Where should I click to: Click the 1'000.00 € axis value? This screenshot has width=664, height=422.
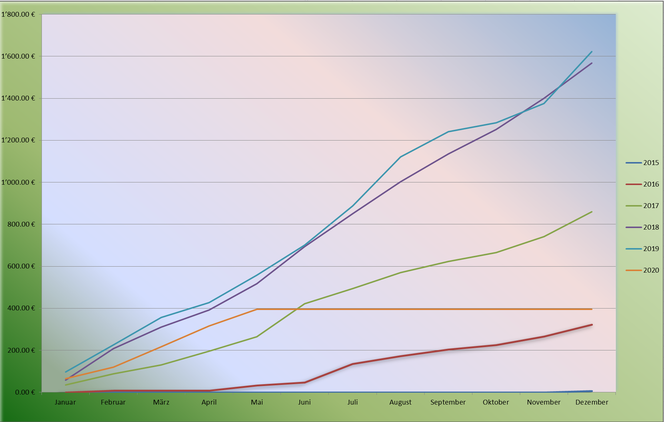[x=18, y=182]
